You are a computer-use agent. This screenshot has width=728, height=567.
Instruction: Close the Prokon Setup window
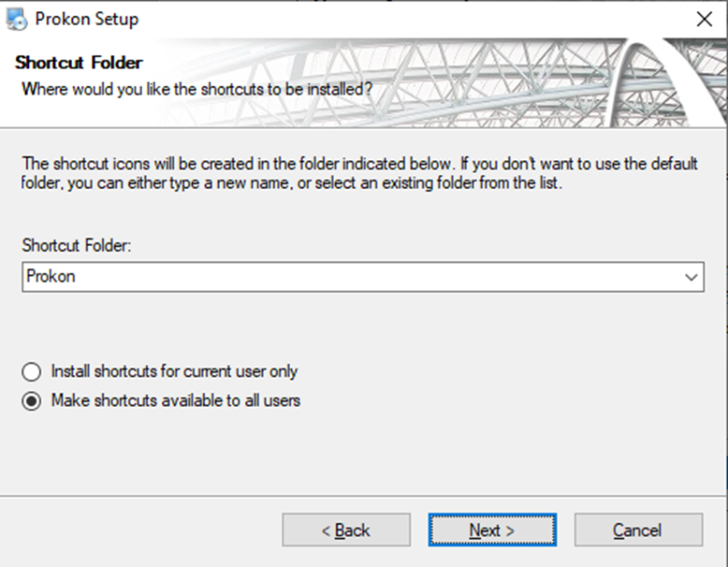click(704, 19)
